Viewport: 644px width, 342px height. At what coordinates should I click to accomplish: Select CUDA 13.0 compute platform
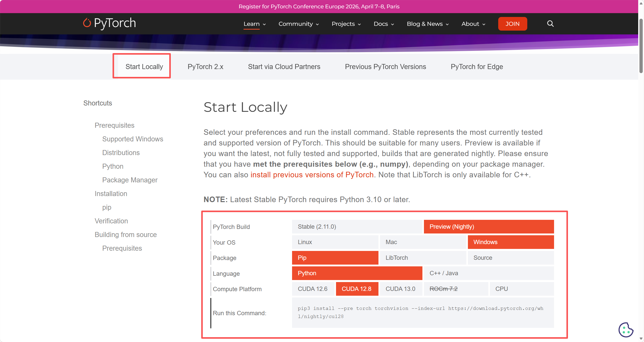pyautogui.click(x=400, y=289)
